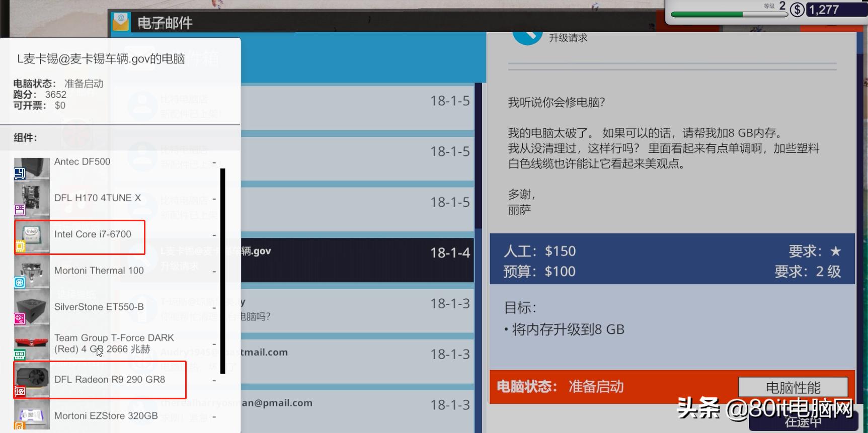Screen dimensions: 868x433
Task: Click the Mortoni EZStore 320GB drive thumbnail
Action: tap(32, 415)
